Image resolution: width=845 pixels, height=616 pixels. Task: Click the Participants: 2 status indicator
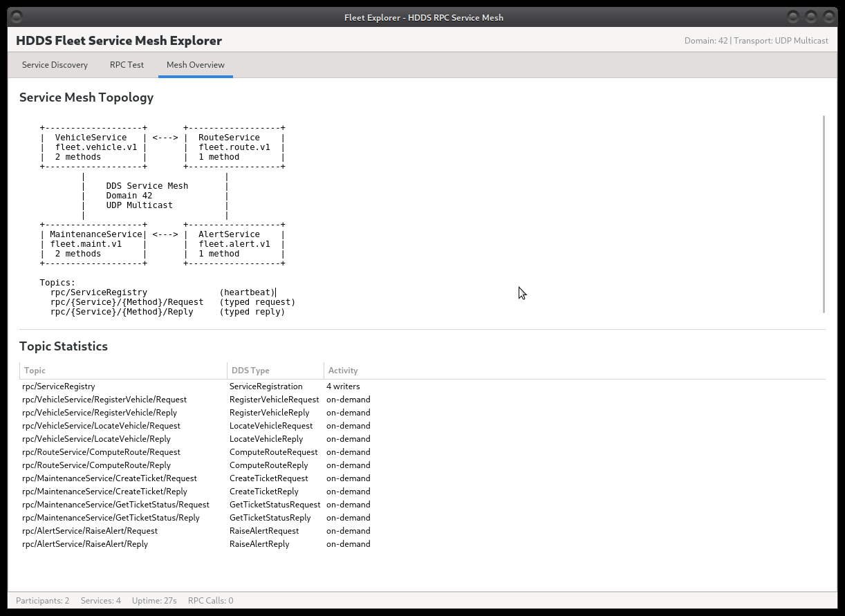tap(42, 600)
